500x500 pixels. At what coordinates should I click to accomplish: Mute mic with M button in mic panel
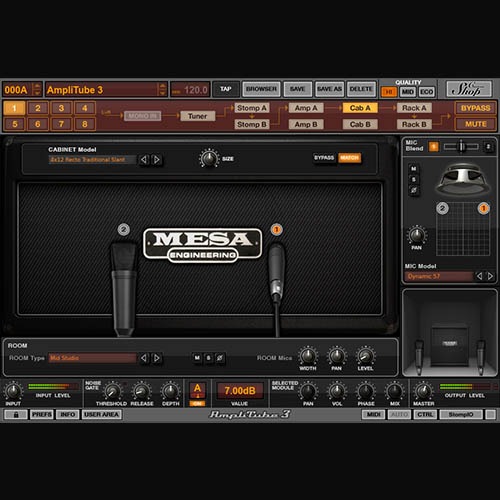click(414, 169)
